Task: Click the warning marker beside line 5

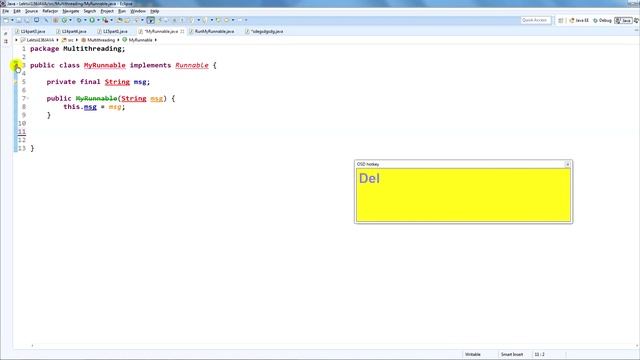Action: point(16,82)
